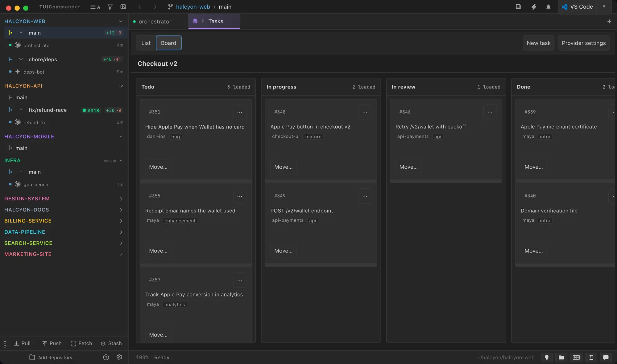This screenshot has height=364, width=617.
Task: Select the fix/refund-race branch
Action: tap(48, 110)
